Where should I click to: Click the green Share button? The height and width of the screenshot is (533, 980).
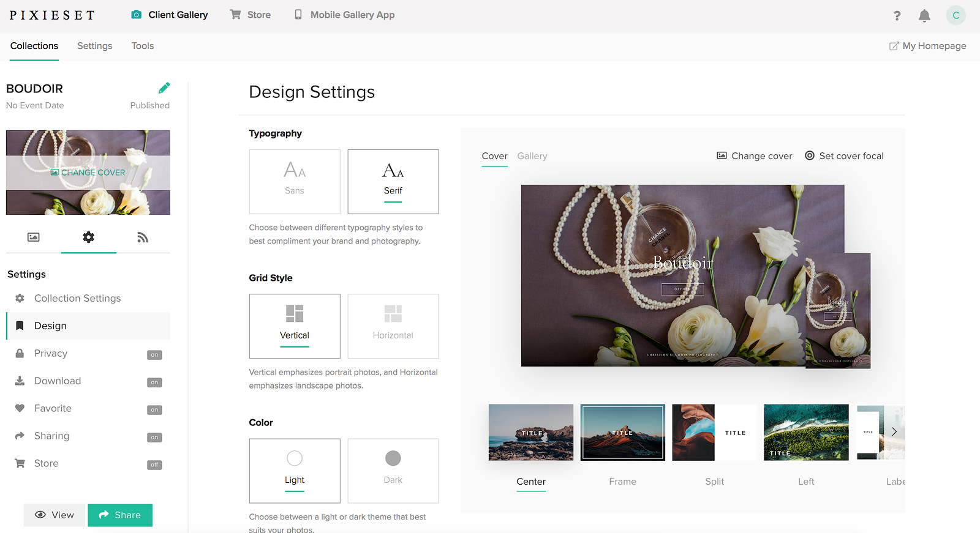(x=120, y=515)
